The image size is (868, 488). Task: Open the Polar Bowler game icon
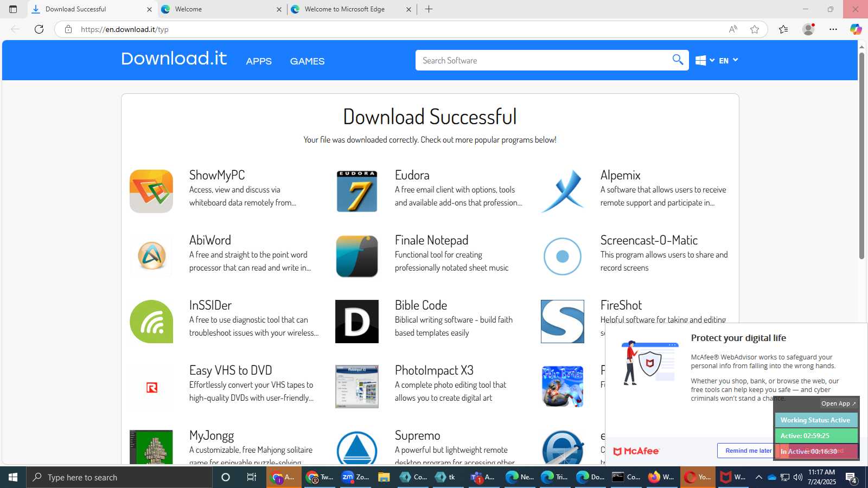coord(563,387)
